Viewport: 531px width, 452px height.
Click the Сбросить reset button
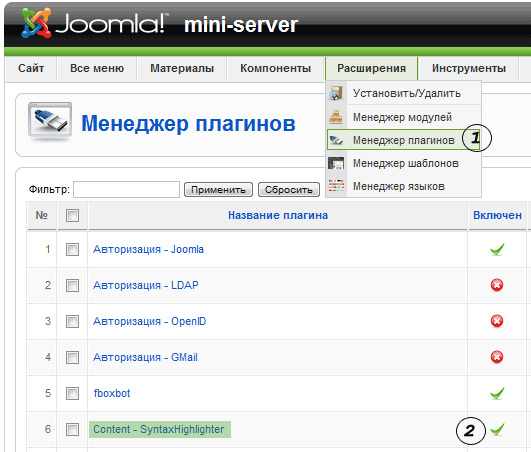pyautogui.click(x=289, y=189)
